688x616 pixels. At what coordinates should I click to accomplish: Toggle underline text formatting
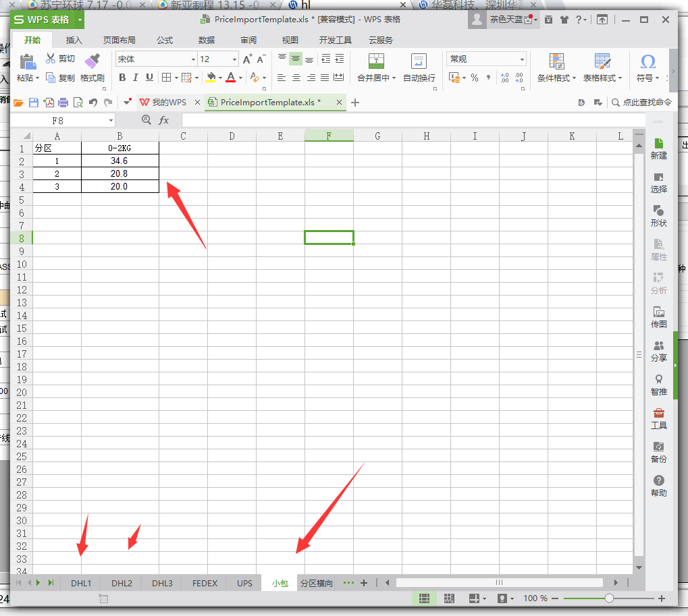149,78
